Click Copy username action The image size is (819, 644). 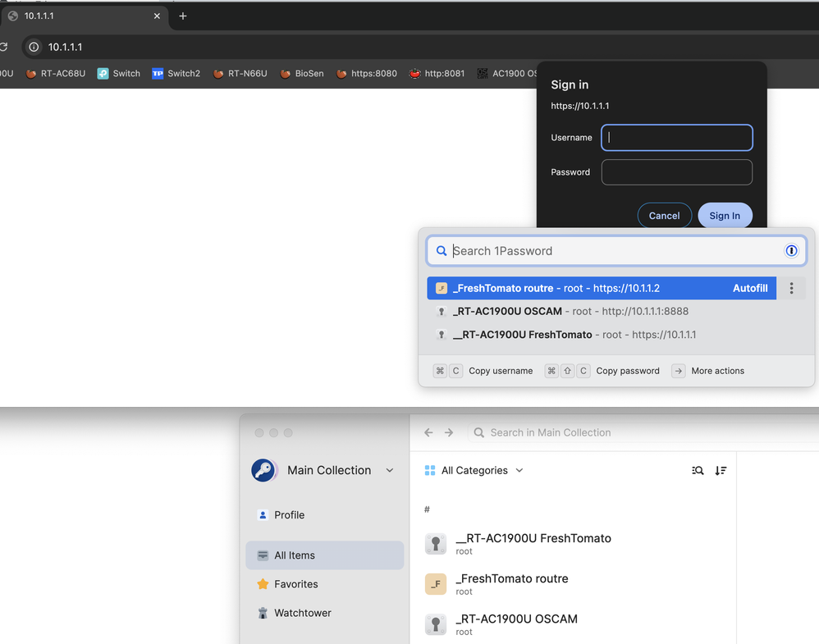point(483,371)
